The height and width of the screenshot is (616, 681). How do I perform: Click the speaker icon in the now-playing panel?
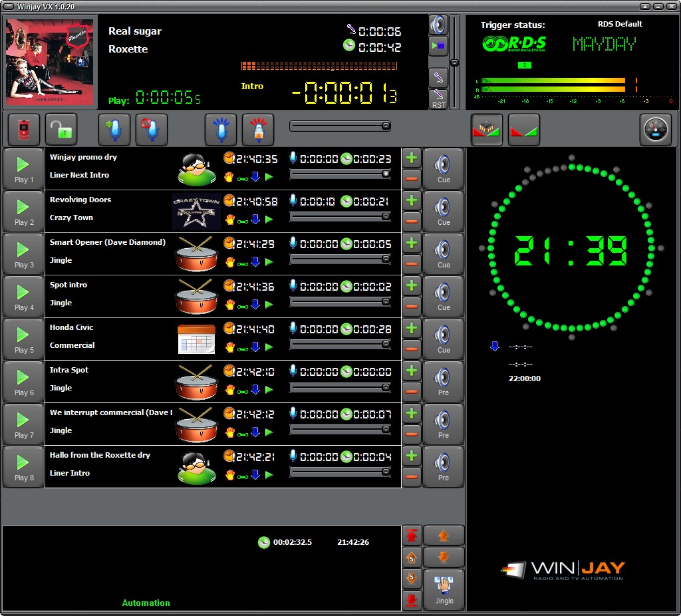(x=438, y=25)
